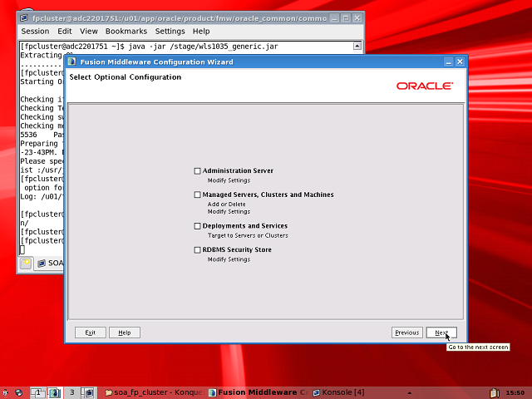
Task: Select the SOA tab in Konsole
Action: tap(50, 263)
